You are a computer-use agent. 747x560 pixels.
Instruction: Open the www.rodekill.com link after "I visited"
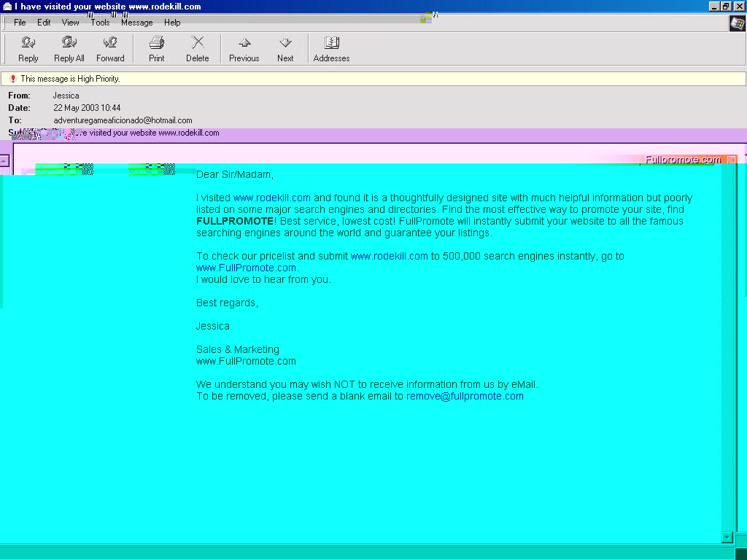tap(271, 198)
